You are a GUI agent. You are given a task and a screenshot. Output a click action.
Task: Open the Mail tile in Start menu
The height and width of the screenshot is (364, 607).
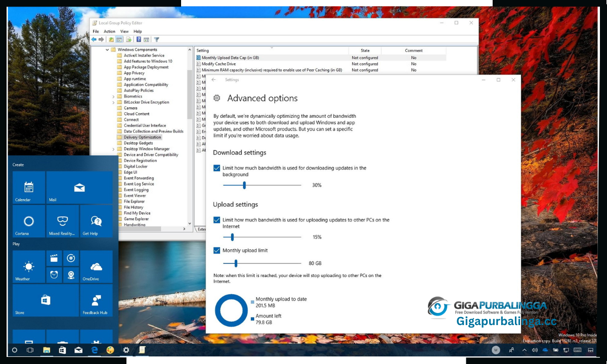pos(80,188)
